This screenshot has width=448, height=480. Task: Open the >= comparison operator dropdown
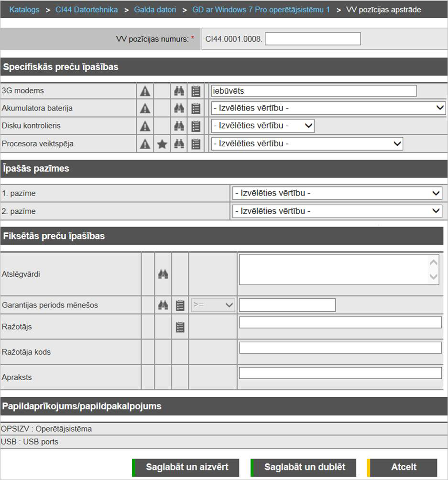click(213, 305)
